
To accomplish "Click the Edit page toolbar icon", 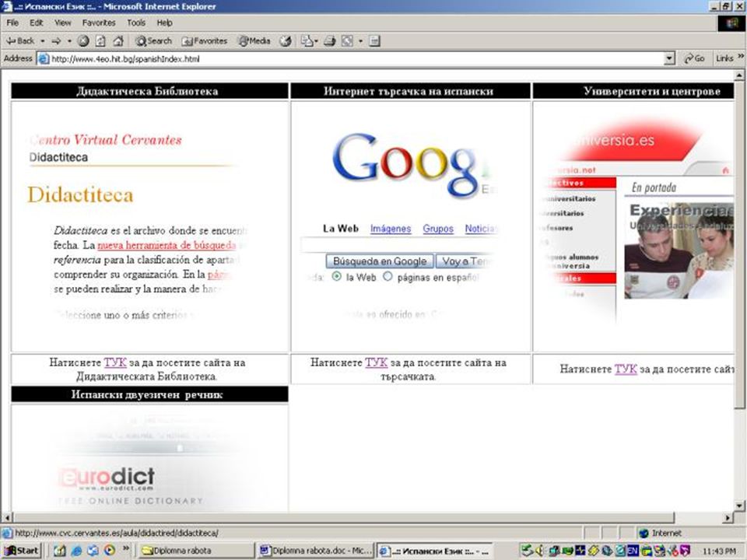I will [x=347, y=41].
